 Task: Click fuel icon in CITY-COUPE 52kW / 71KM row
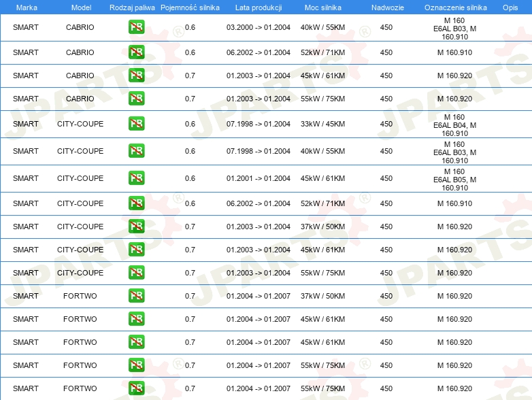coord(136,203)
